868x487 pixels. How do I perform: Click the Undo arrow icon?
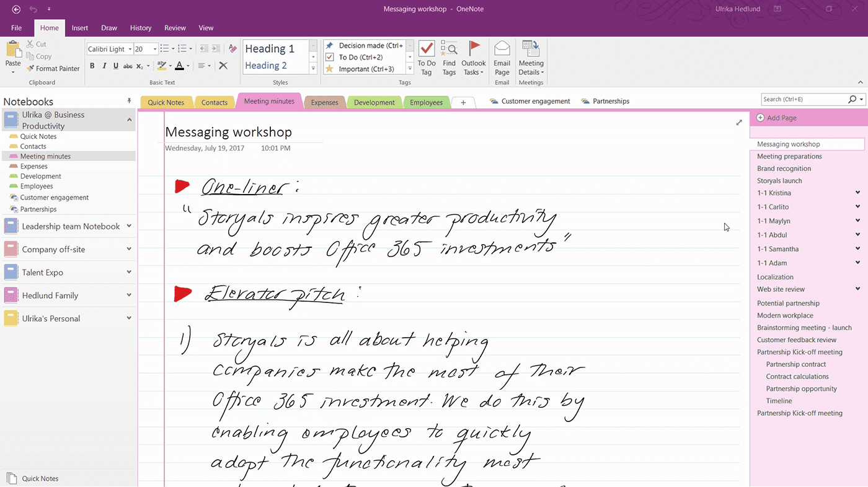pyautogui.click(x=33, y=9)
